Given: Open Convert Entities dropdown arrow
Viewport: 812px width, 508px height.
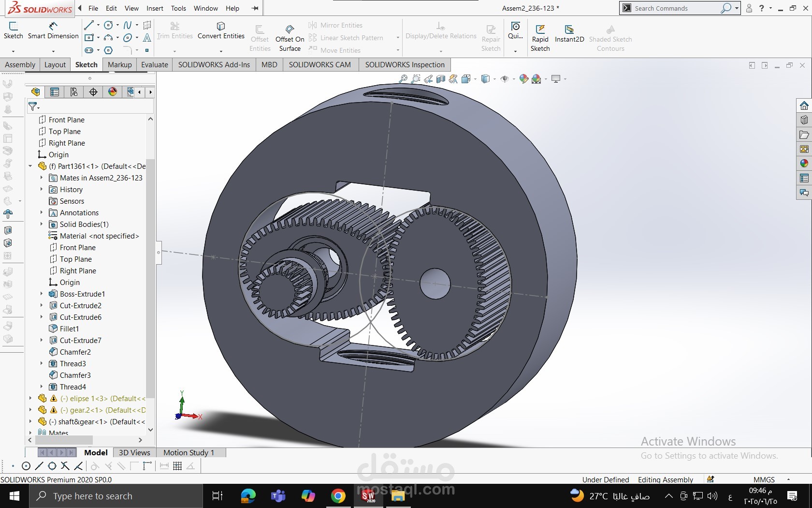Looking at the screenshot, I should (221, 50).
